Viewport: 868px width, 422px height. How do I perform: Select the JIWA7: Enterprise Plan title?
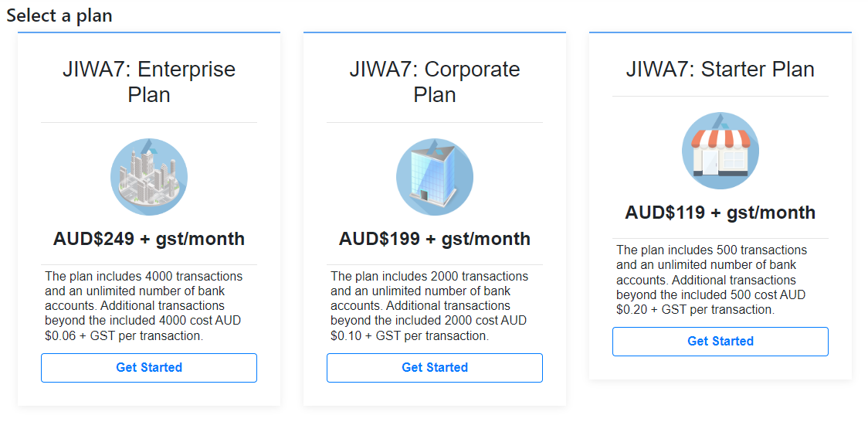tap(149, 82)
